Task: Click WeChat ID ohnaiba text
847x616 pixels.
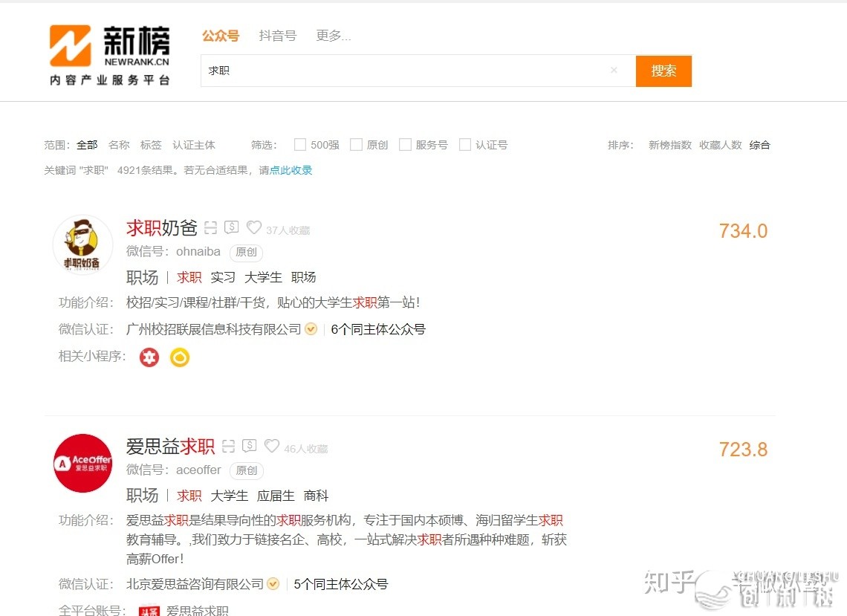Action: click(x=198, y=252)
